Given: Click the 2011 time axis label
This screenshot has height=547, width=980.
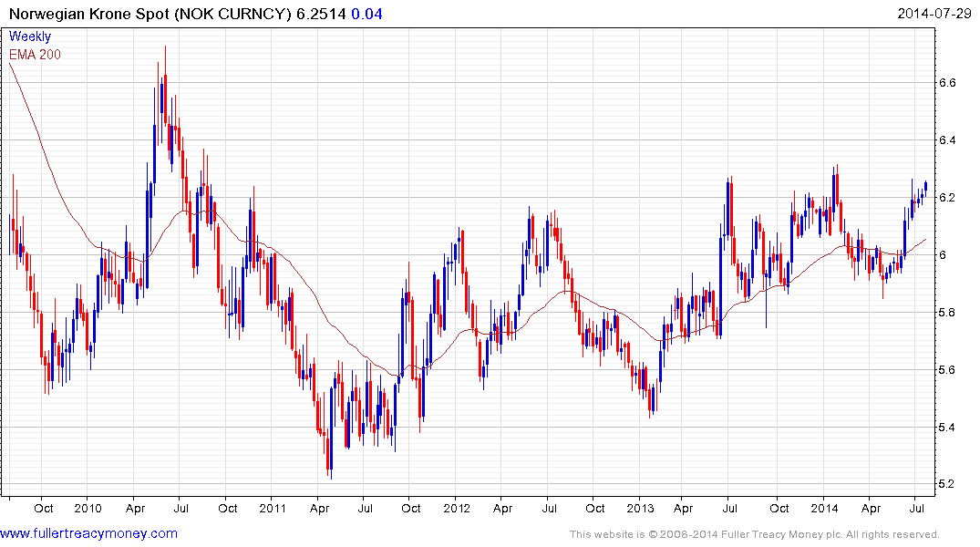Looking at the screenshot, I should (272, 508).
